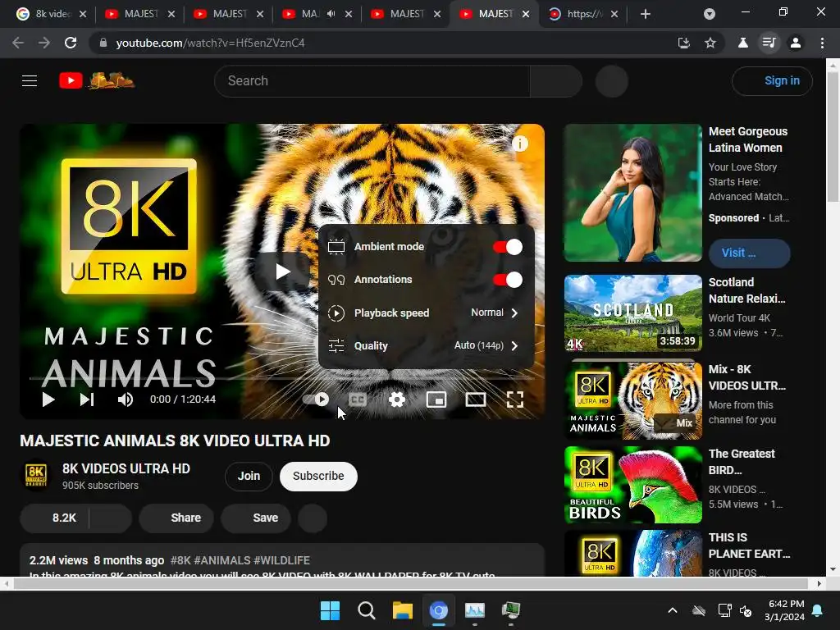Switch to theater mode
The height and width of the screenshot is (630, 840).
tap(476, 399)
